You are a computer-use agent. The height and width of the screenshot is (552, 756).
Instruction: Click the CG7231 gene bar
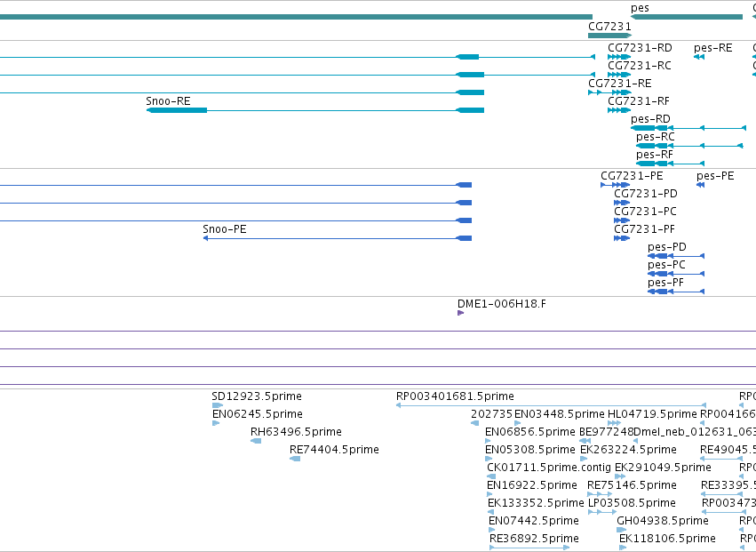pyautogui.click(x=610, y=36)
